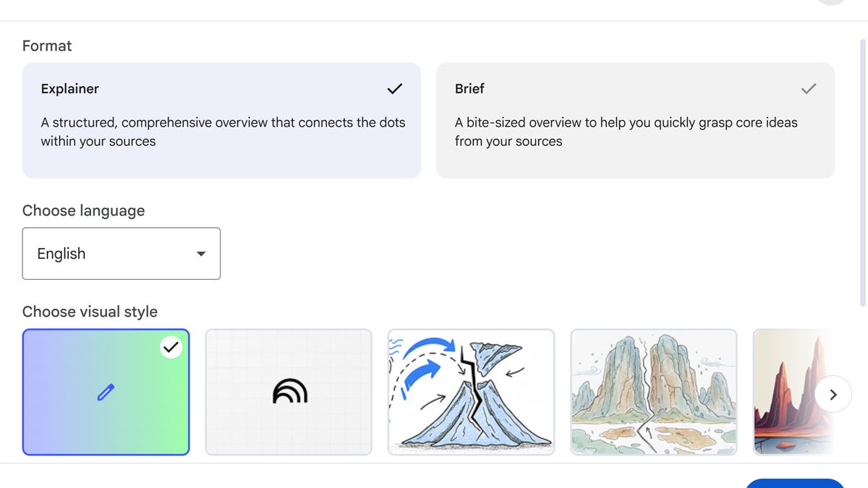
Task: Select the watercolor mountain diagram style
Action: click(x=471, y=392)
